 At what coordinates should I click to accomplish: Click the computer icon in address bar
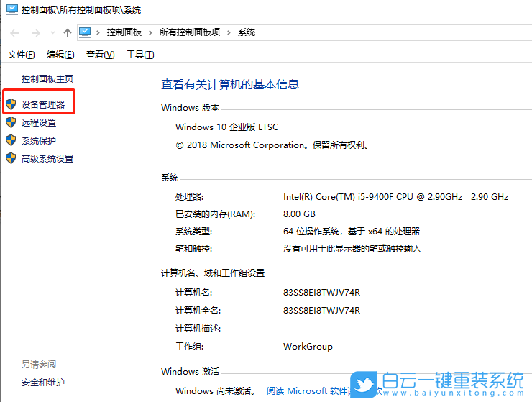85,32
